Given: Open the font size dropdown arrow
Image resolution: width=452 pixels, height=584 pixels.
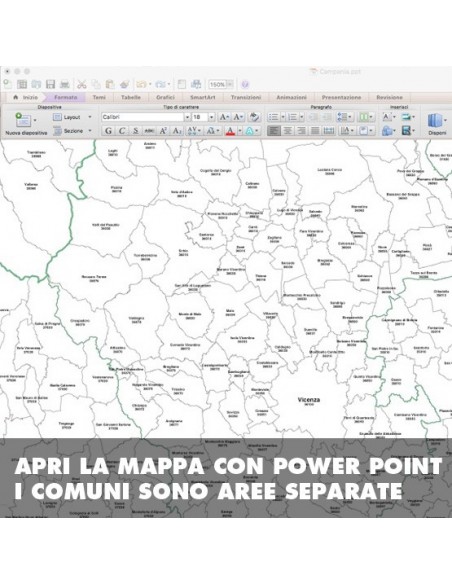Looking at the screenshot, I should (211, 117).
